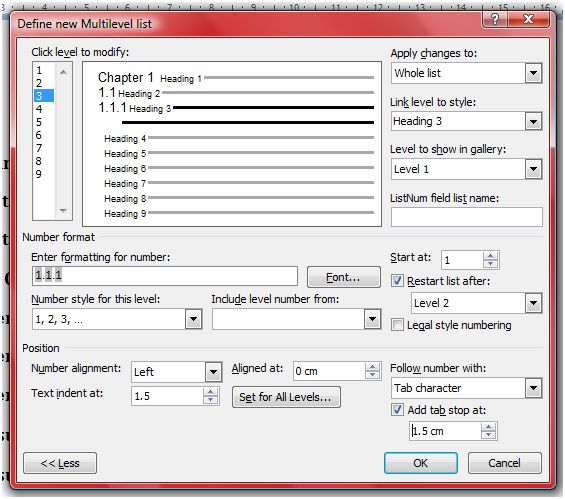Collapse options with the Less button
This screenshot has width=565, height=499.
coord(60,463)
